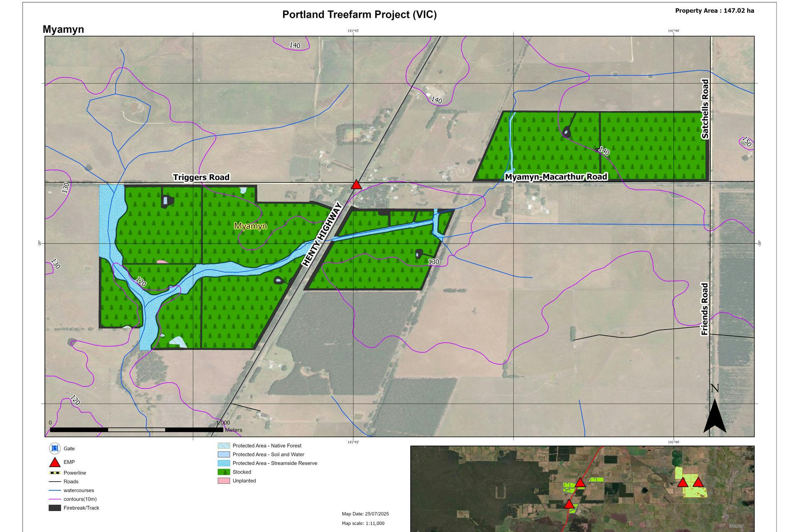Click the black-and-white scale bar
This screenshot has width=798, height=532.
(x=136, y=430)
